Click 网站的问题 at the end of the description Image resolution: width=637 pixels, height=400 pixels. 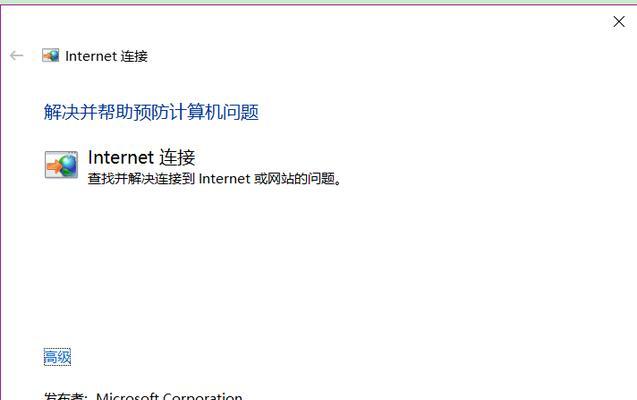(301, 179)
